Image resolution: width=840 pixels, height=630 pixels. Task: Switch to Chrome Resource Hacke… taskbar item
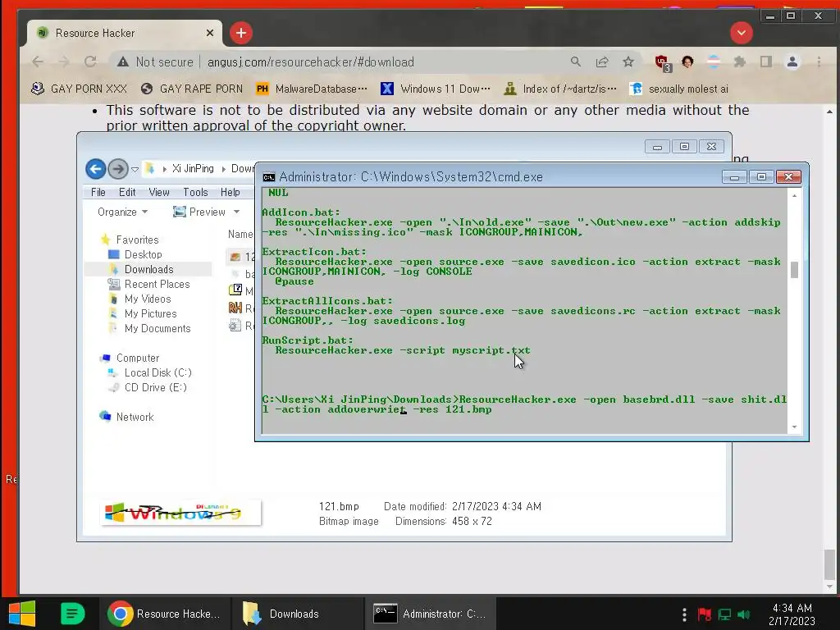click(165, 614)
